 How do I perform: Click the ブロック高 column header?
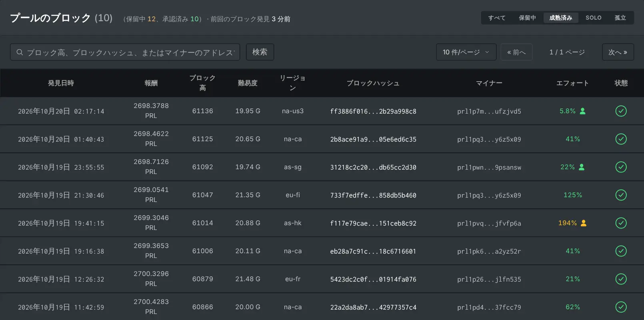tap(202, 83)
